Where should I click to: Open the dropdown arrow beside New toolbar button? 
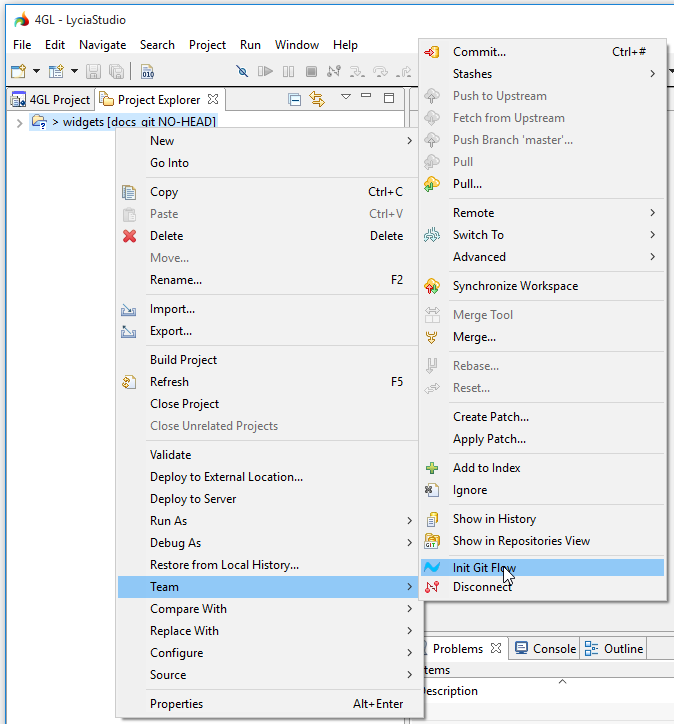point(36,71)
